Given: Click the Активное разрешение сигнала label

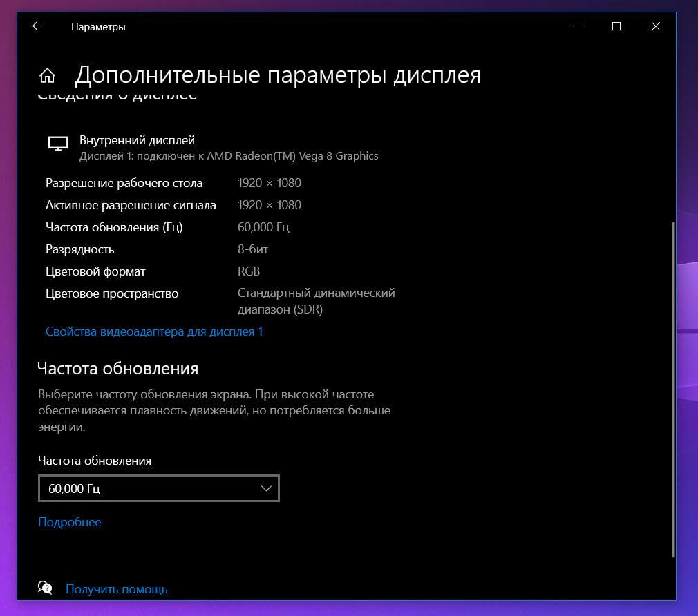Looking at the screenshot, I should click(131, 205).
